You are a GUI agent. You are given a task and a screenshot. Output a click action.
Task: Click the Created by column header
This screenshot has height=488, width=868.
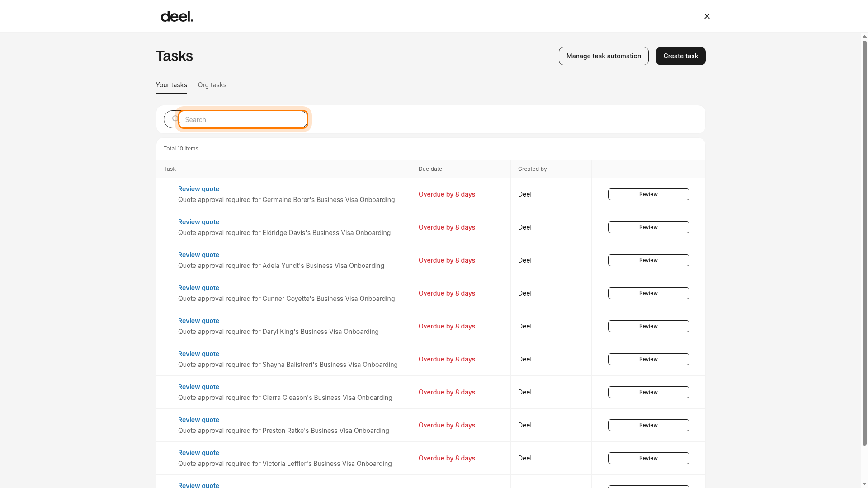pyautogui.click(x=532, y=169)
